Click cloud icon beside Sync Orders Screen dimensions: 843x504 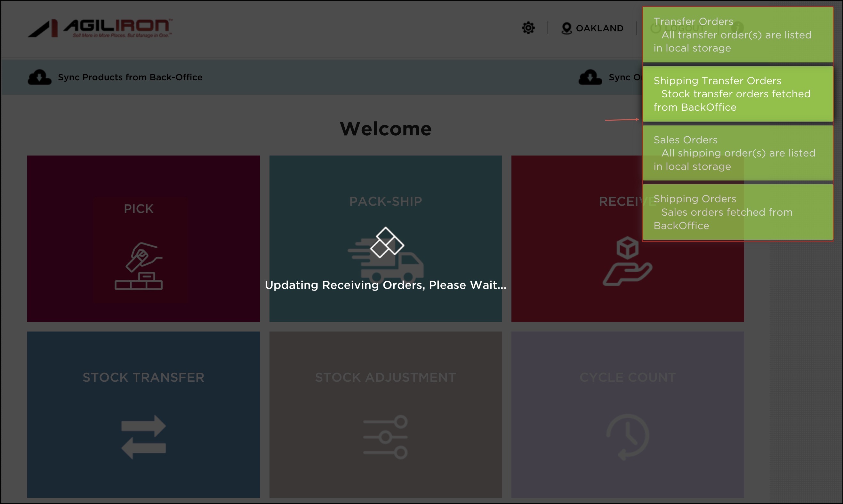pos(590,77)
